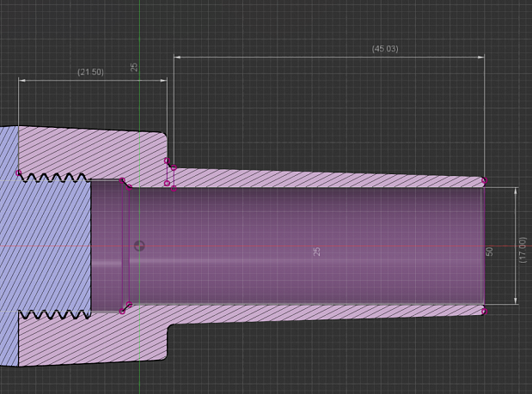The width and height of the screenshot is (532, 394).
Task: Select sketch point at lower-right tube end
Action: click(485, 312)
